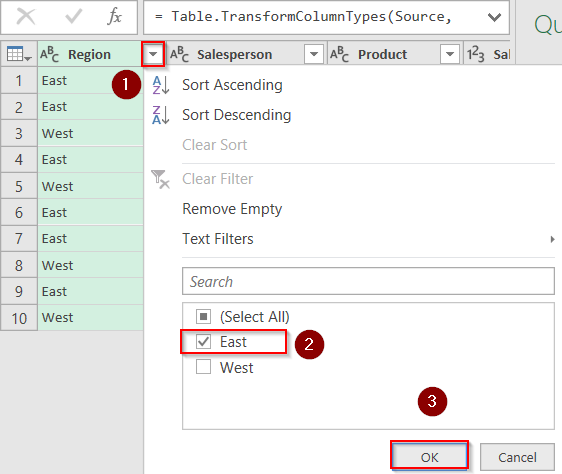Click Cancel to dismiss the filter menu
The height and width of the screenshot is (474, 562).
tap(517, 457)
